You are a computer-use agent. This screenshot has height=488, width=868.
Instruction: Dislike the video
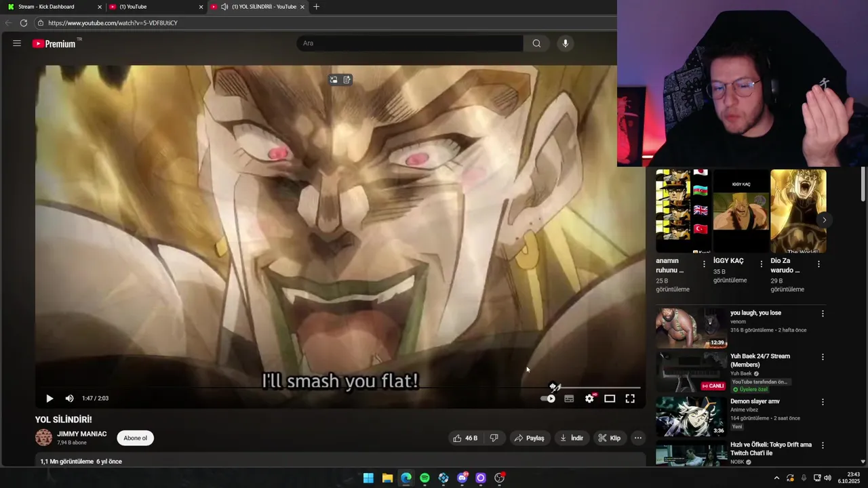click(x=494, y=438)
